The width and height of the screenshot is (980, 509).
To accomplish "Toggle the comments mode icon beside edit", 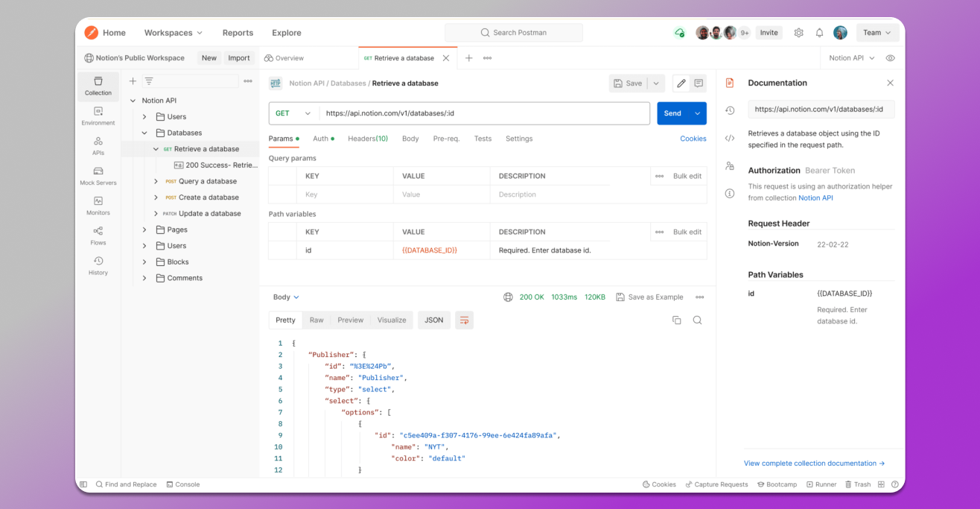I will [x=699, y=83].
